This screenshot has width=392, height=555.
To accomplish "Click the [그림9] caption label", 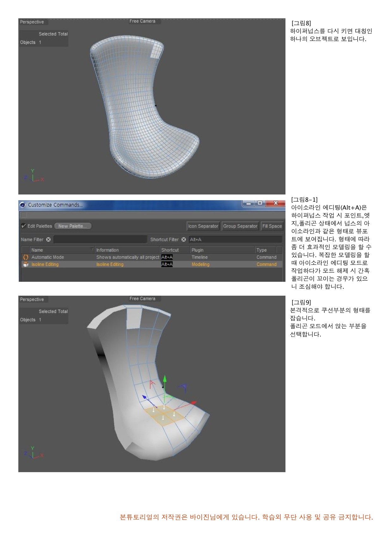I will pos(302,302).
